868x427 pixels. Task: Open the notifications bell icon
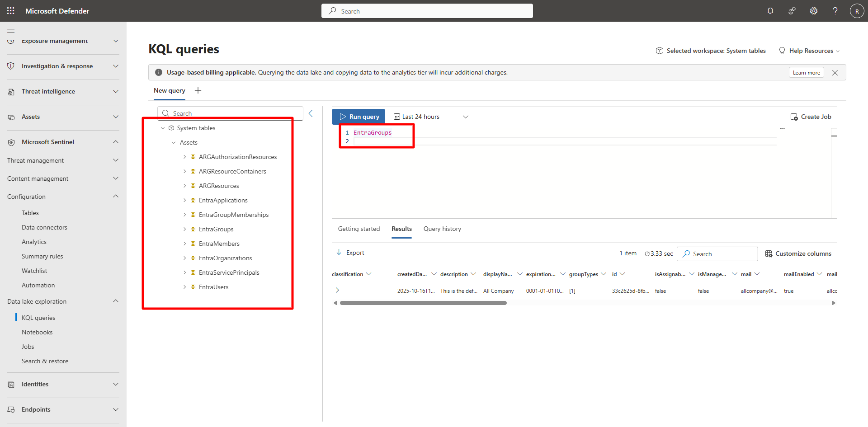[x=770, y=11]
